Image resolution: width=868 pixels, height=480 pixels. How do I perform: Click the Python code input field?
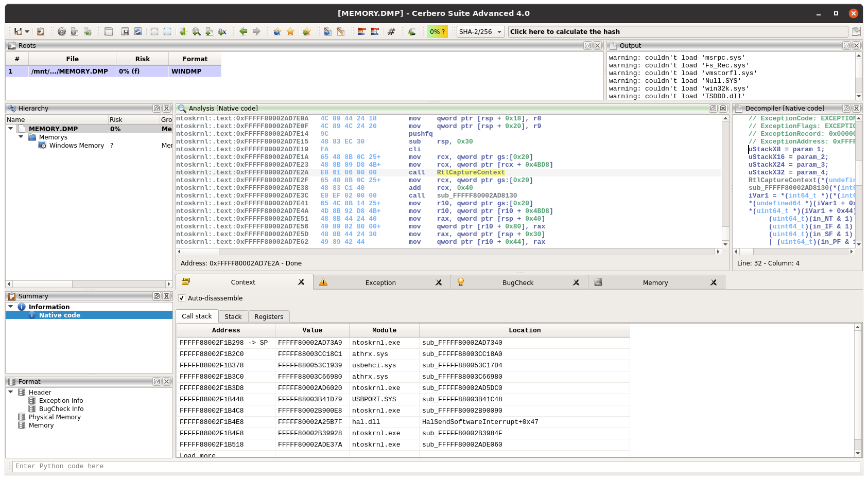coord(436,466)
